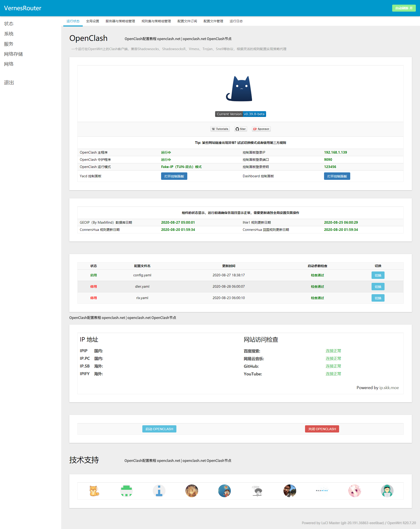Open the Tutorials wiki badge
The image size is (420, 529).
pos(220,129)
